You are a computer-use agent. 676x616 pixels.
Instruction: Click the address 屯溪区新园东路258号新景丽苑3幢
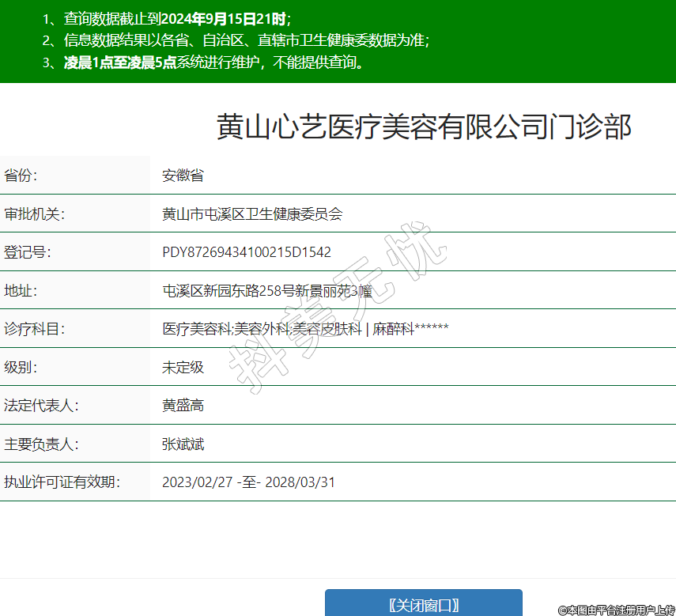pos(267,291)
